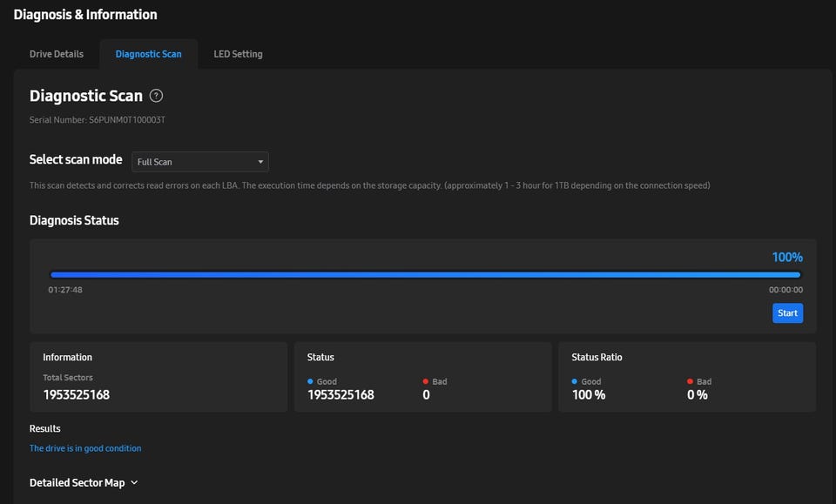Click the blue Good dot in Status panel
This screenshot has width=836, height=504.
point(311,381)
